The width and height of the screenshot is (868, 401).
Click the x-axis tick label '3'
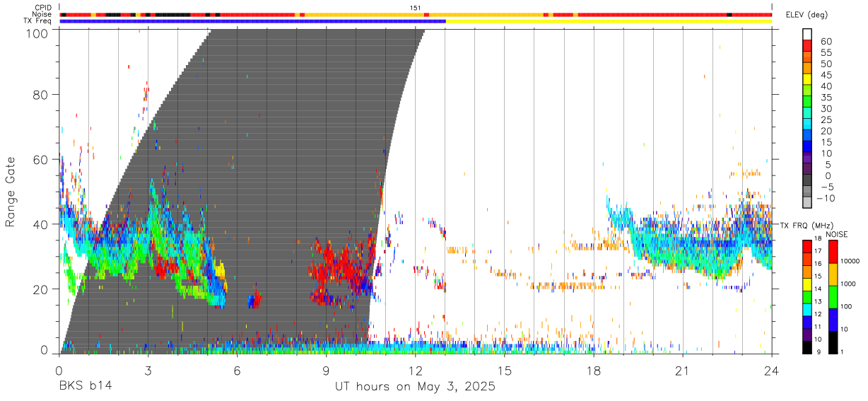pos(148,371)
